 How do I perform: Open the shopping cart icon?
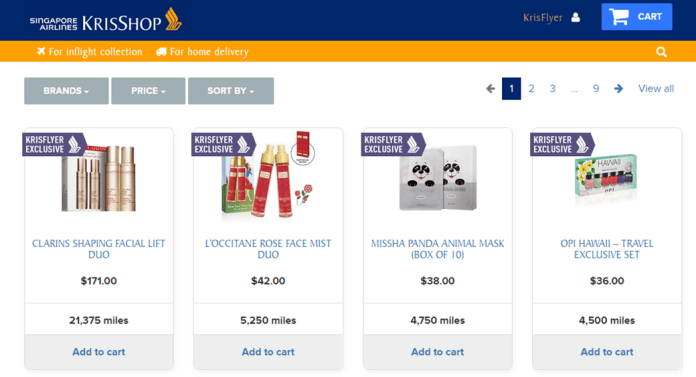pos(620,17)
